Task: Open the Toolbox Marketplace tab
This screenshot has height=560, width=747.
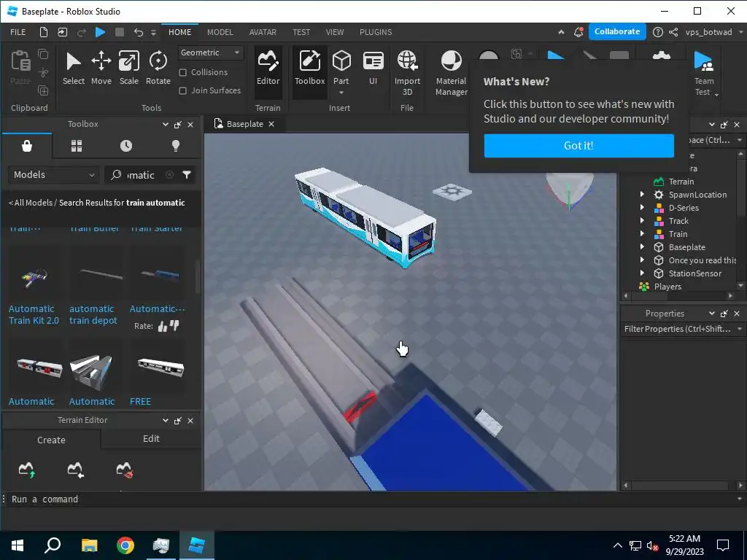Action: tap(27, 146)
